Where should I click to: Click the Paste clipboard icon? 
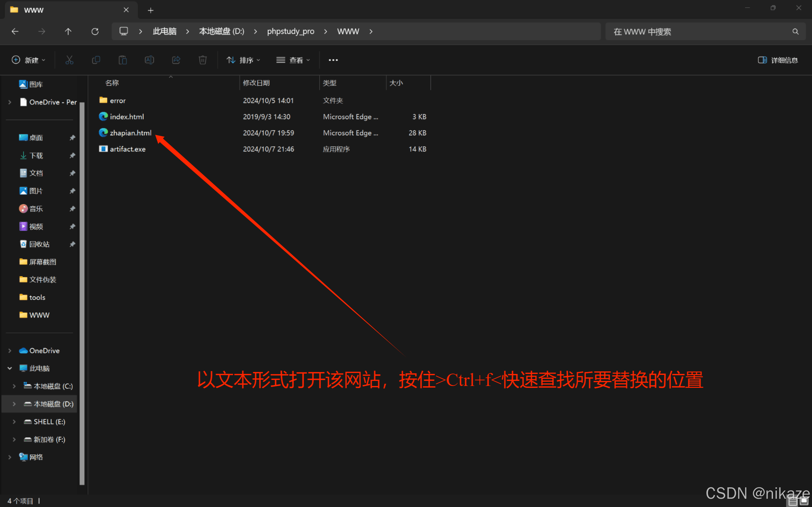click(x=123, y=60)
